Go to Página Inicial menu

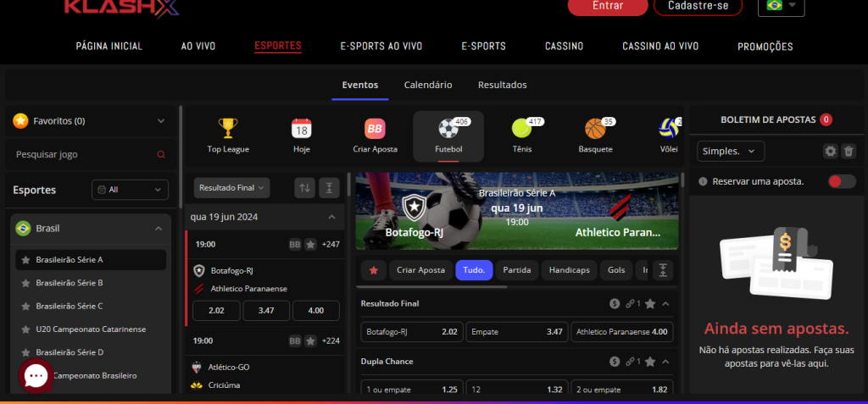click(109, 47)
